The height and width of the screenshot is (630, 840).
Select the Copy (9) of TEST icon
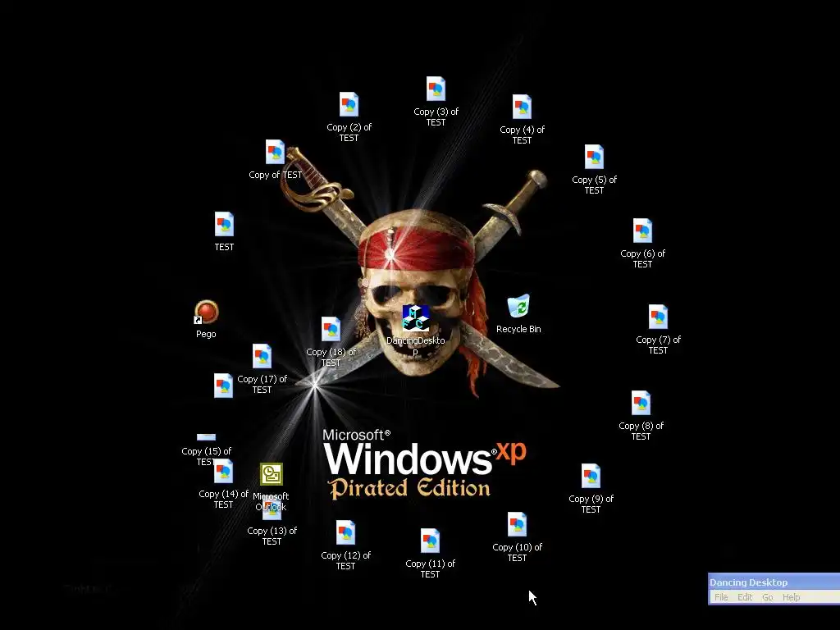pyautogui.click(x=591, y=476)
